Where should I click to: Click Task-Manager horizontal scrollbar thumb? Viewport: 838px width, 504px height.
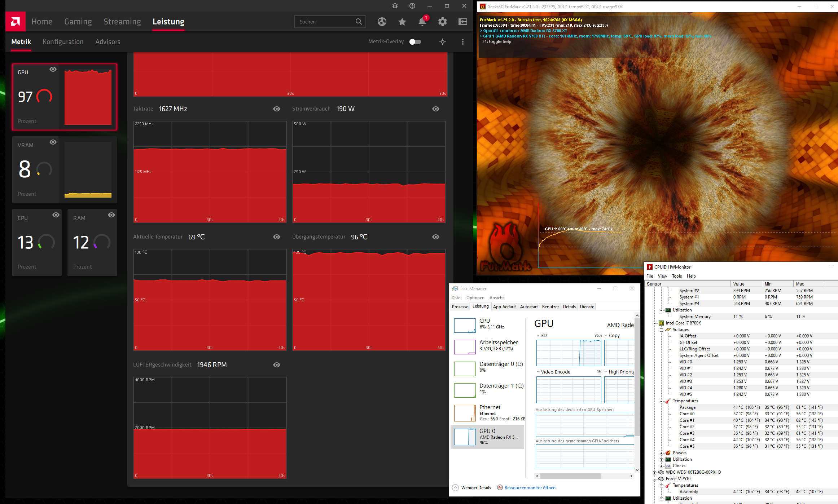[570, 476]
